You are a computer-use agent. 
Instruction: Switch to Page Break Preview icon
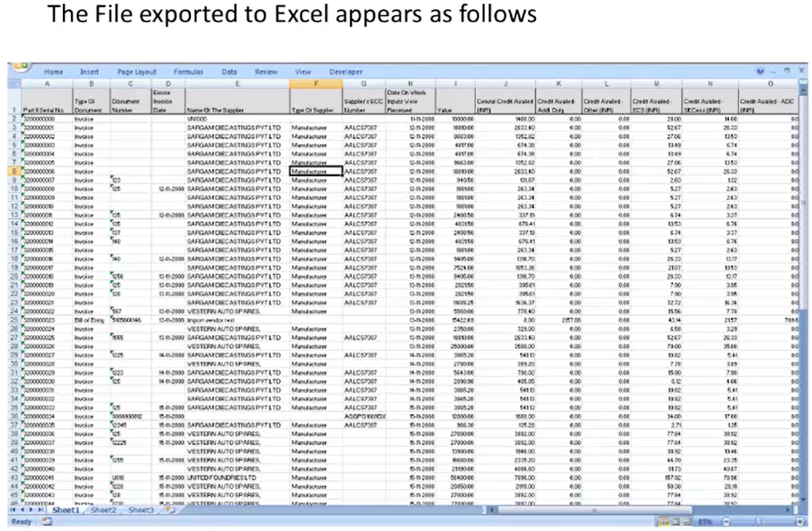[688, 521]
